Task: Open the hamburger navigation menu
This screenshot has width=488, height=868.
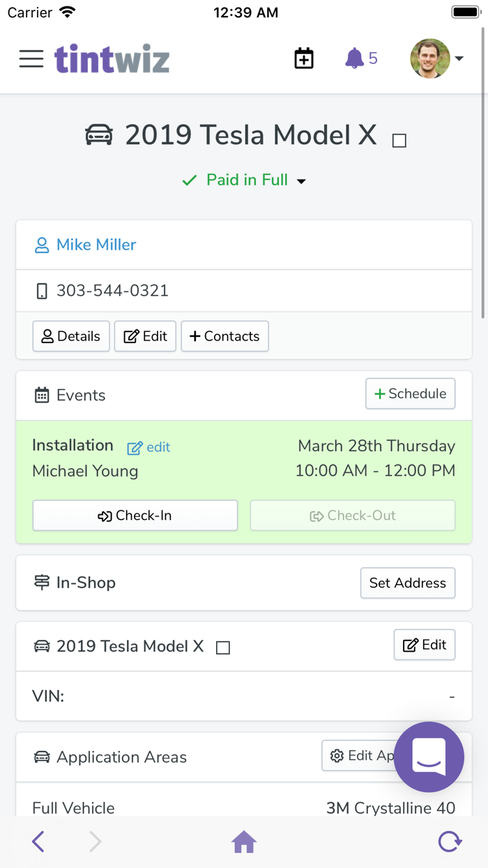Action: (31, 59)
